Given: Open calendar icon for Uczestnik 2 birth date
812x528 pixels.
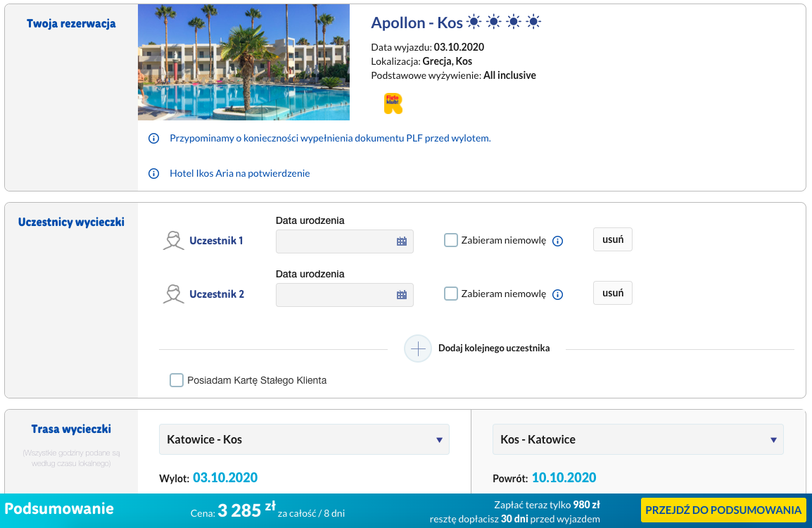Looking at the screenshot, I should (x=401, y=295).
